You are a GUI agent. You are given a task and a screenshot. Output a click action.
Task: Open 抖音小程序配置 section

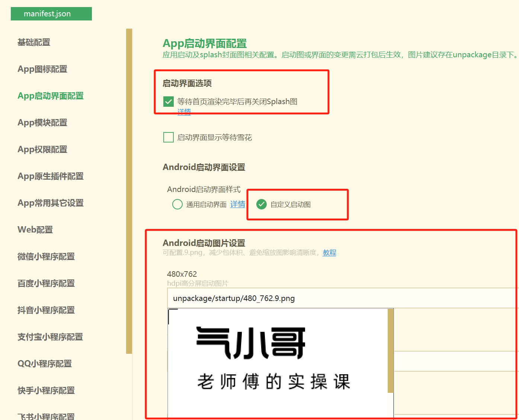click(x=46, y=310)
